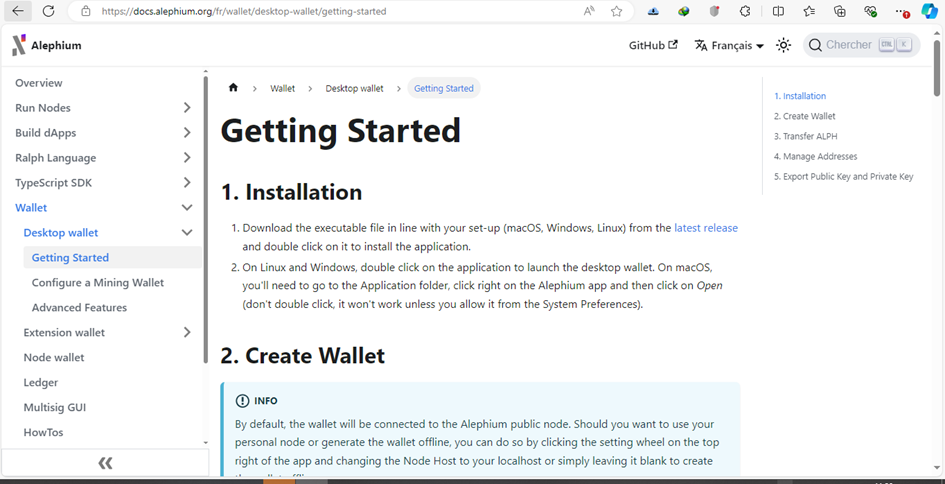Click the browser address bar URL
The width and height of the screenshot is (945, 484).
tap(244, 11)
